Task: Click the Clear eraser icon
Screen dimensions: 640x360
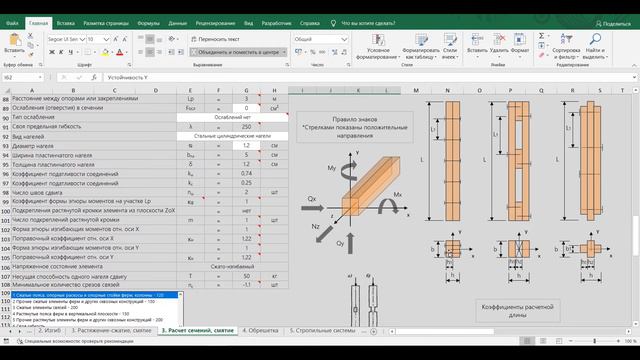Action: (542, 55)
